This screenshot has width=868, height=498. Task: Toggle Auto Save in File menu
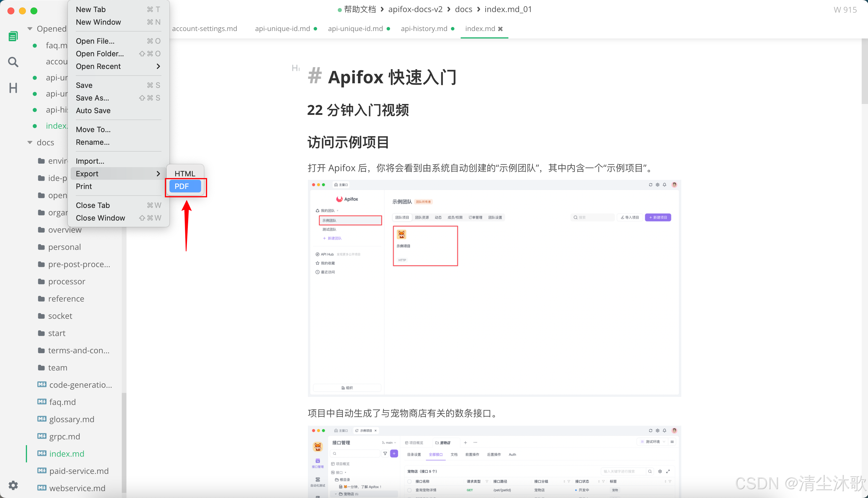(x=93, y=111)
